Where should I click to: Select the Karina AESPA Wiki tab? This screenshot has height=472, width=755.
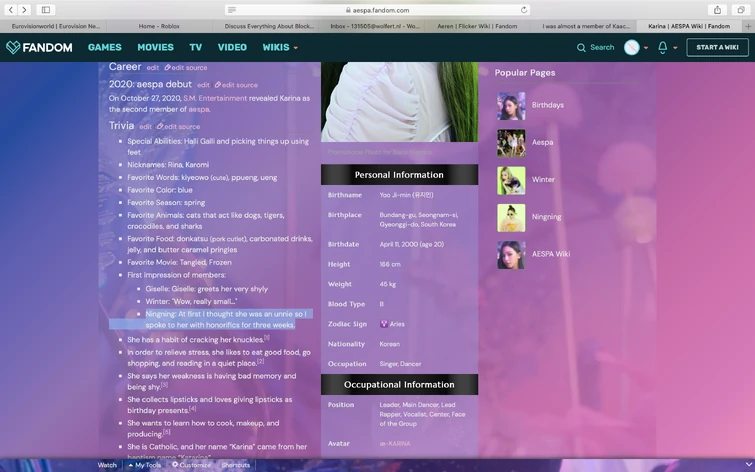tap(689, 26)
